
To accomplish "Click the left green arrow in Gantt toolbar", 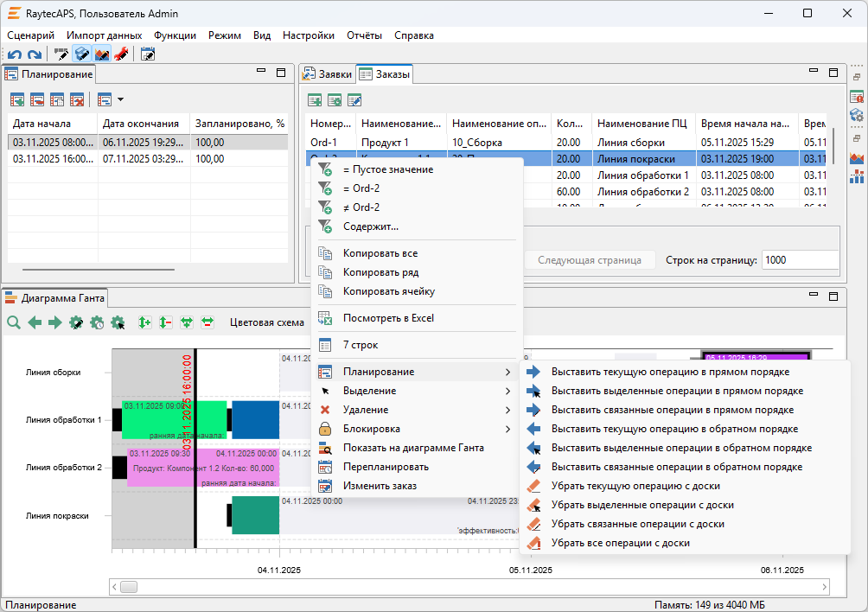I will 35,322.
